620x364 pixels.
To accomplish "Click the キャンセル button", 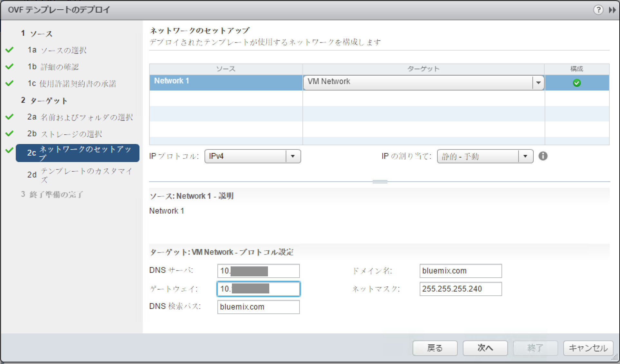I will (x=587, y=348).
